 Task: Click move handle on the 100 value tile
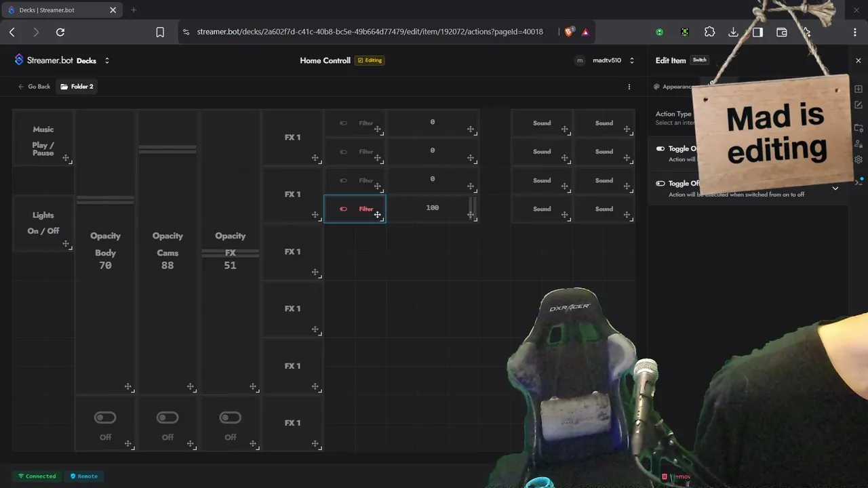(471, 215)
